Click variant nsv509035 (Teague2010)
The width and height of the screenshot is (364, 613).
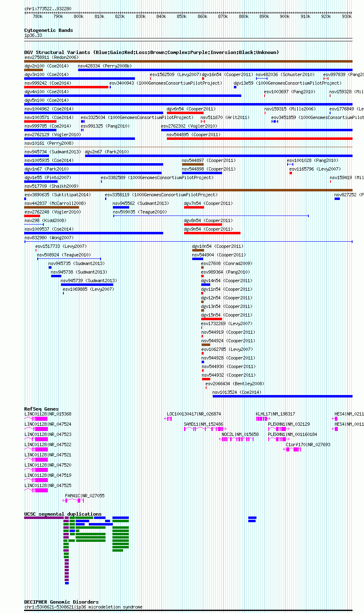pos(140,212)
